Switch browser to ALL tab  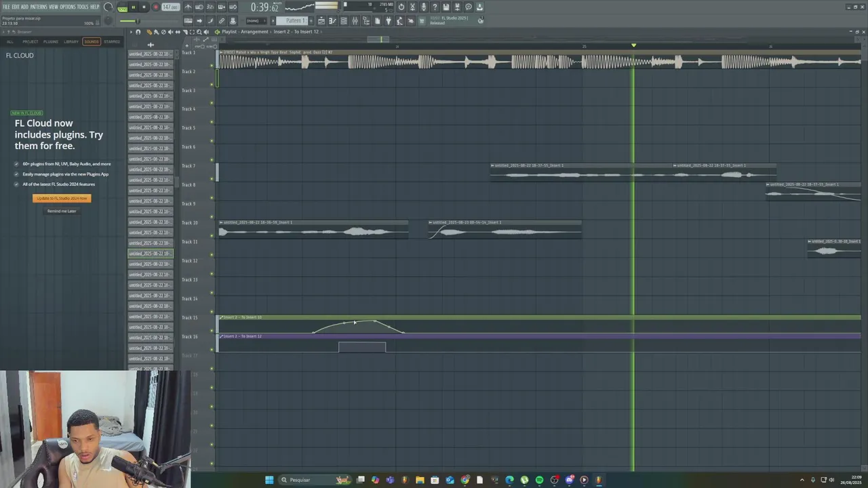[x=9, y=41]
